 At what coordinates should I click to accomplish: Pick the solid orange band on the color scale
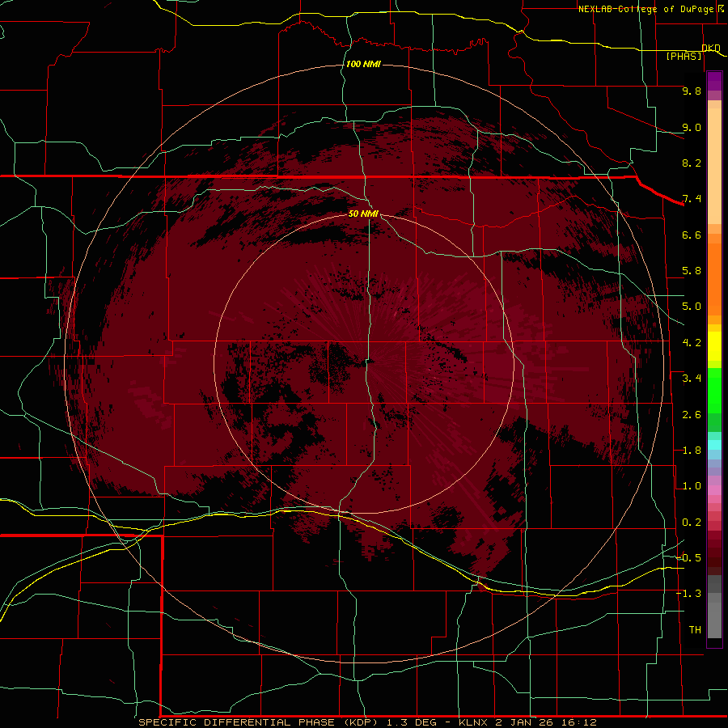tap(714, 279)
